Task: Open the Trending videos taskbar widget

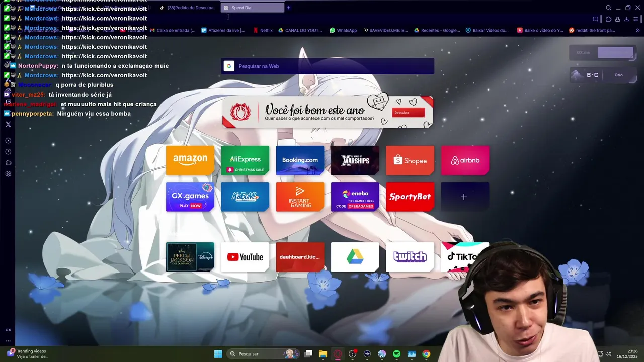Action: point(28,354)
